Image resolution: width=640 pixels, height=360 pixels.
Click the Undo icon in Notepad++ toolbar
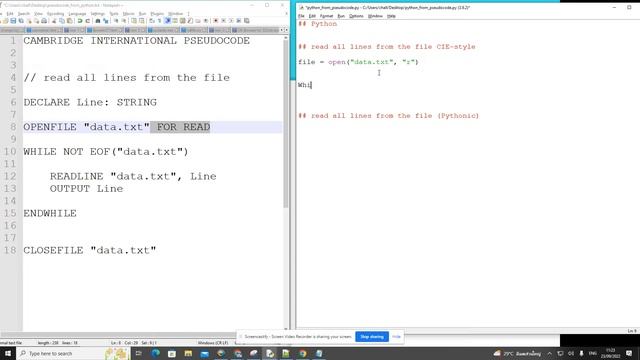[80, 21]
